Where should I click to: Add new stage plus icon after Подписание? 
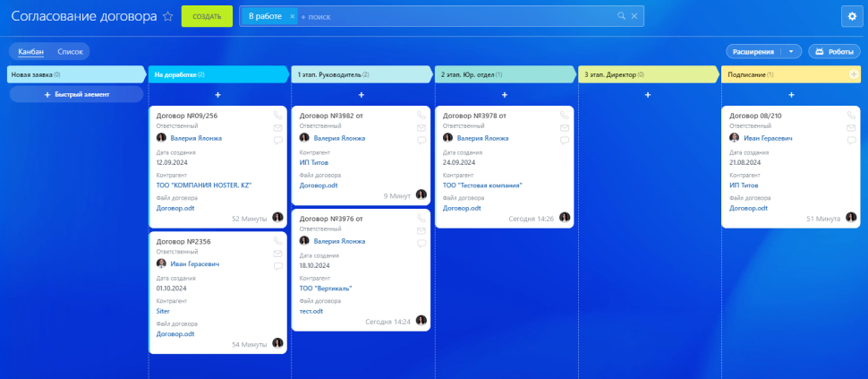[x=854, y=74]
